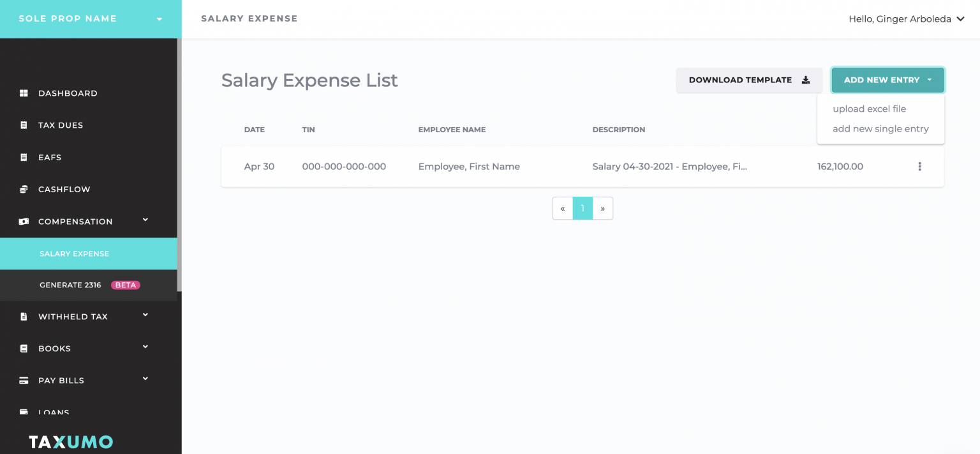Open Generate 2316 from the sidebar
The width and height of the screenshot is (980, 454).
[x=70, y=285]
